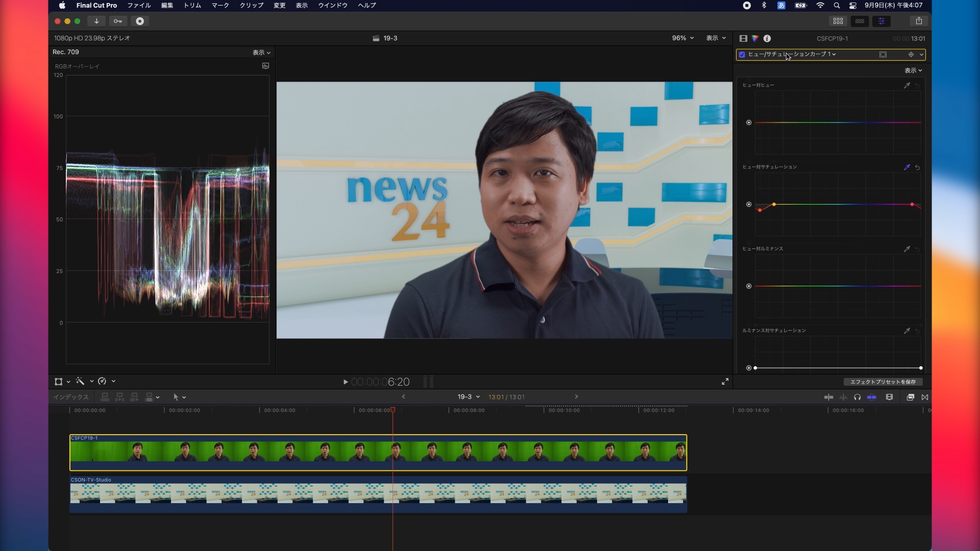Open the color inspector tab
The height and width of the screenshot is (551, 980).
[x=755, y=38]
